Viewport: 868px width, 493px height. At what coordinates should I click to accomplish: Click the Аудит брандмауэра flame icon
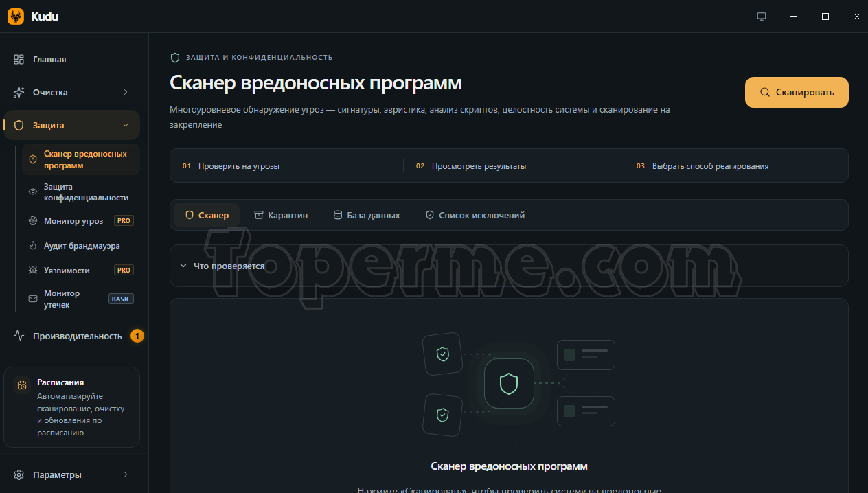[33, 246]
